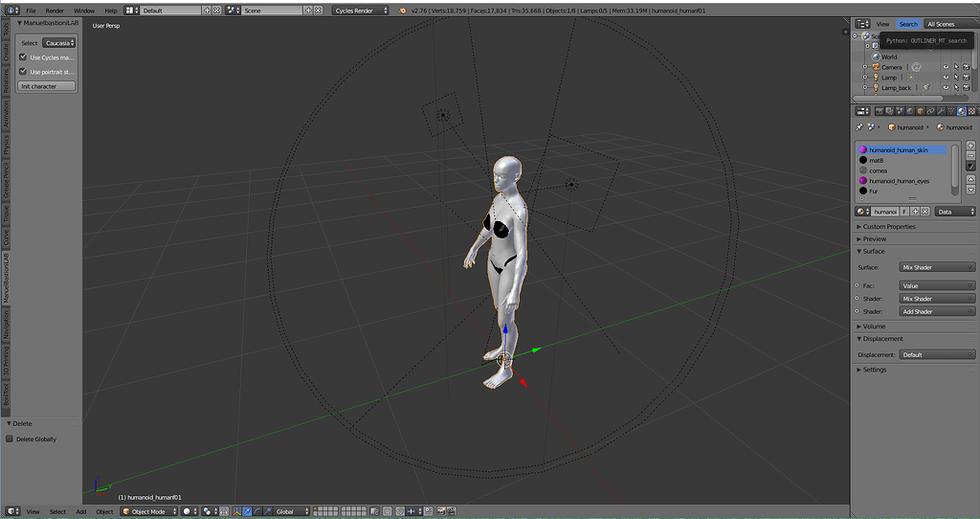Unlink the material with the X icon

pyautogui.click(x=925, y=212)
